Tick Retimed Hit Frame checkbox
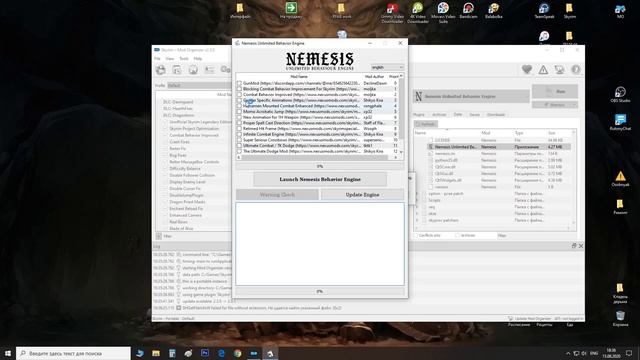 pos(239,129)
